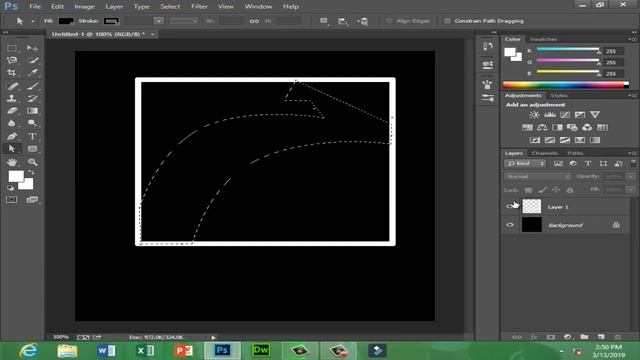Toggle Edit in Quick Mask mode

[x=11, y=200]
